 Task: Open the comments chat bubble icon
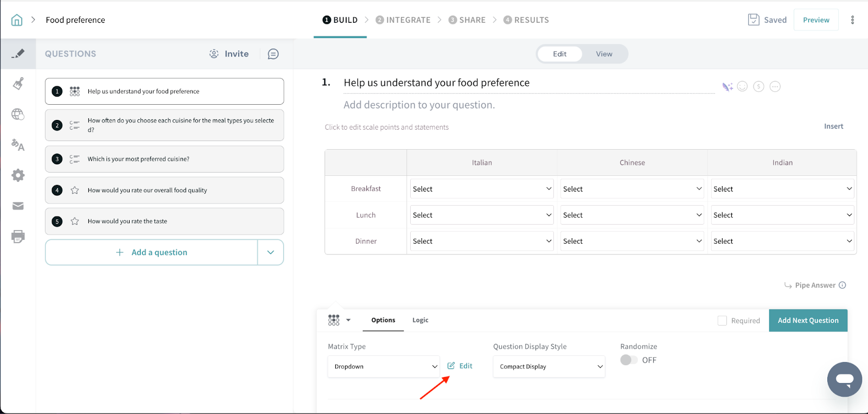point(273,54)
